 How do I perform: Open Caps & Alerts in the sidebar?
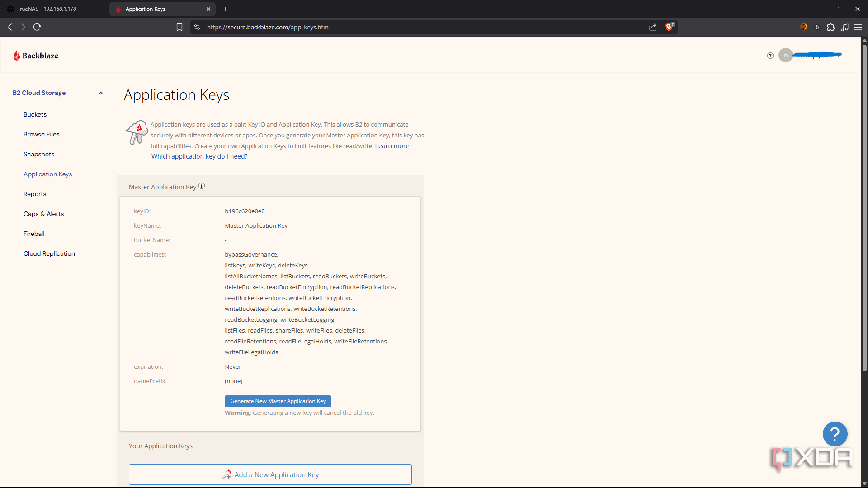point(44,214)
